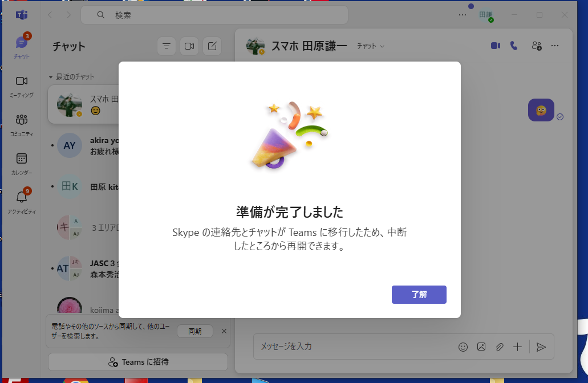This screenshot has width=588, height=383.
Task: Click the Teams に招待 button
Action: pos(138,362)
